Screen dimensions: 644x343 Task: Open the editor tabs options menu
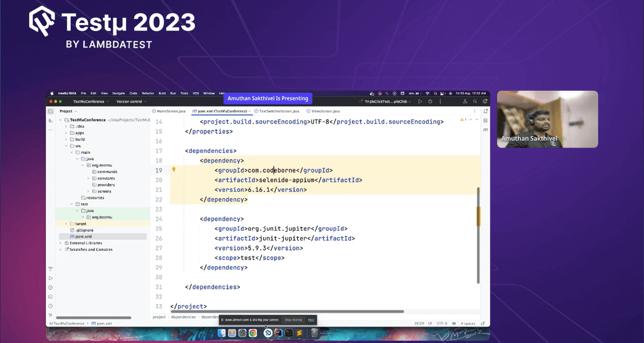pos(475,111)
